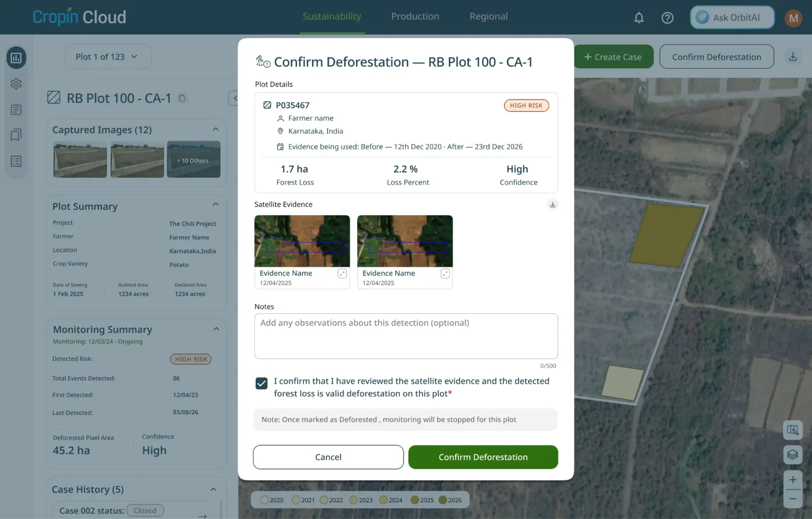The image size is (812, 519).
Task: Select the 2024 year radio
Action: 383,500
